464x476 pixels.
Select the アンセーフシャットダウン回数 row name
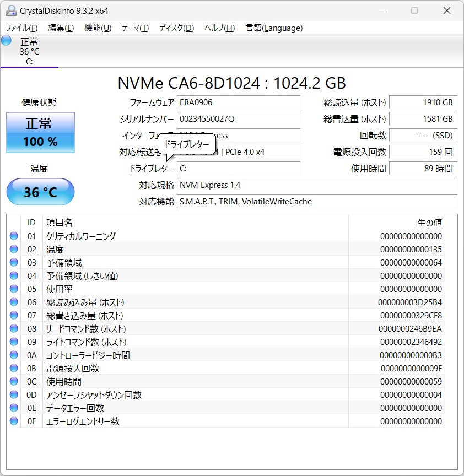coord(94,394)
